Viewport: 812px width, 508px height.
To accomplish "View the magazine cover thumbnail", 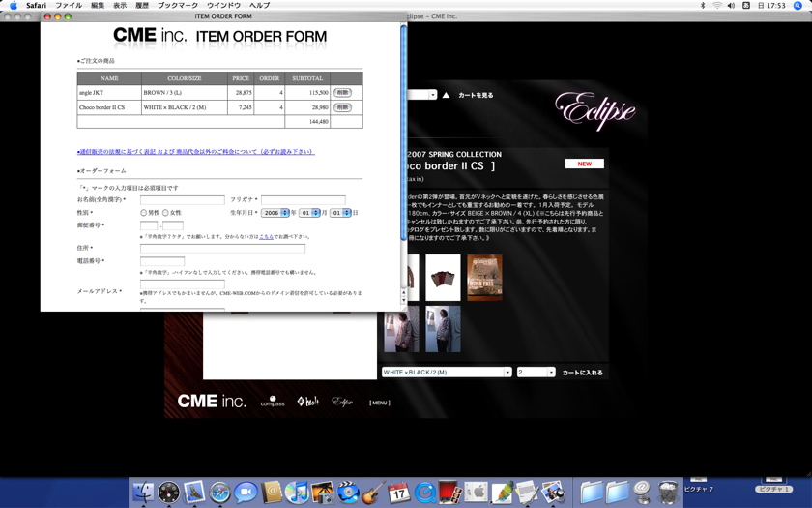I will (484, 278).
